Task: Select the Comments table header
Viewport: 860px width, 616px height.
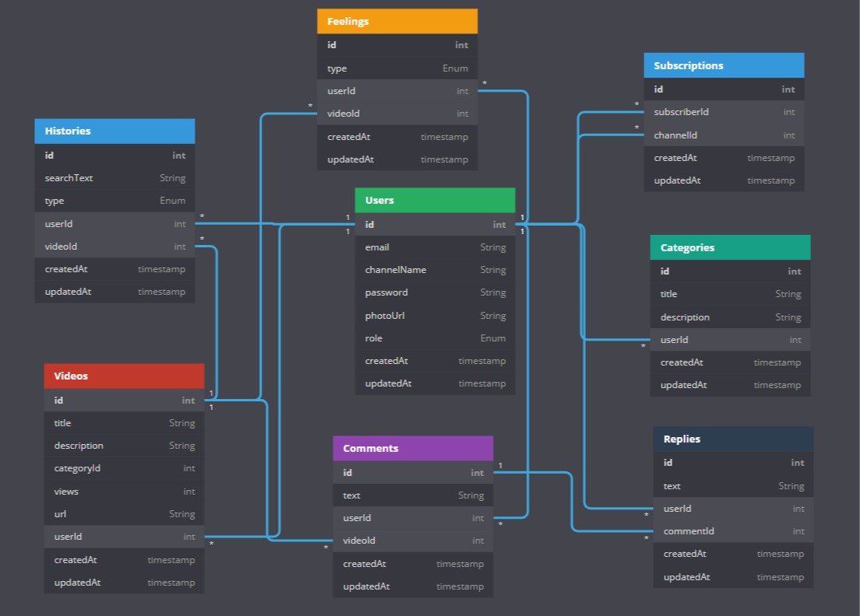Action: coord(413,448)
